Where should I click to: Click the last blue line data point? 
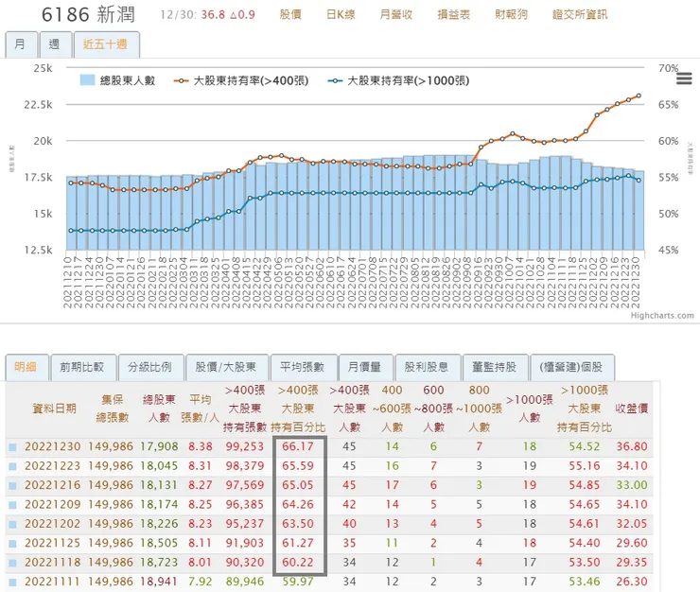tap(639, 181)
